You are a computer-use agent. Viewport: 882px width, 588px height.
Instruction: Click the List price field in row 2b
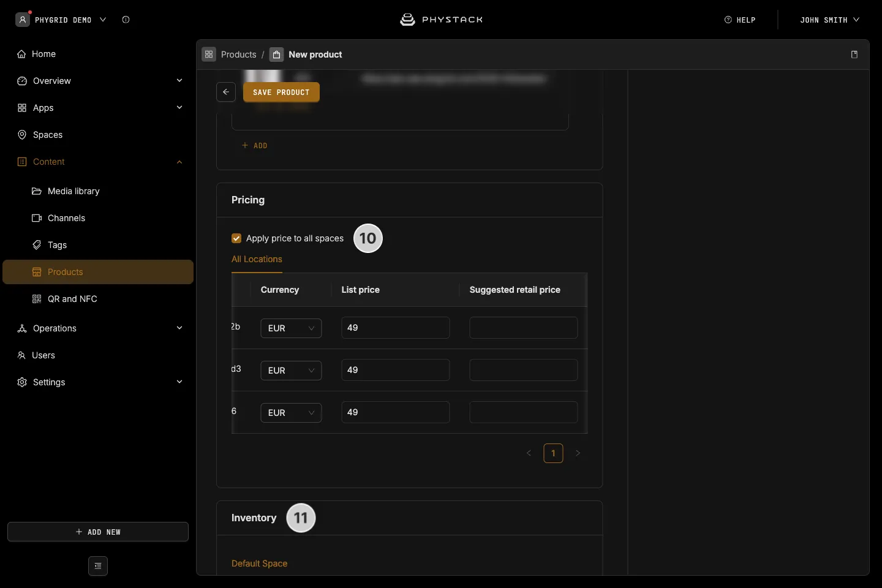(396, 328)
